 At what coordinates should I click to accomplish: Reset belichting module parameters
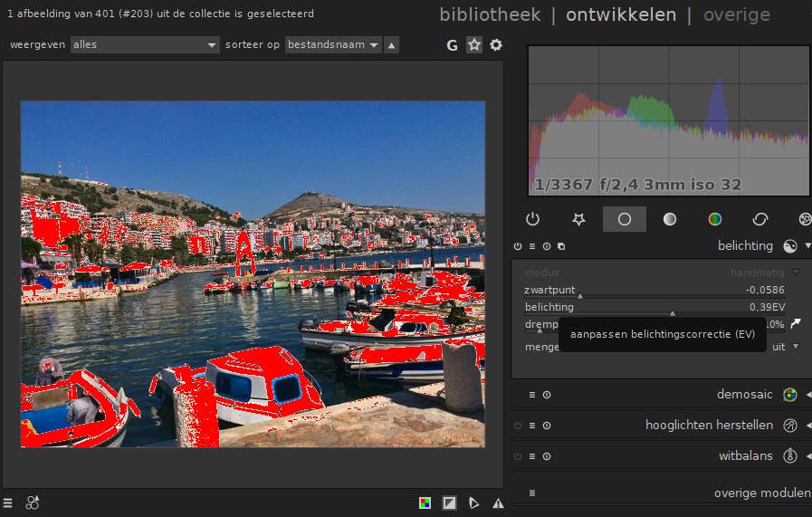[x=547, y=246]
